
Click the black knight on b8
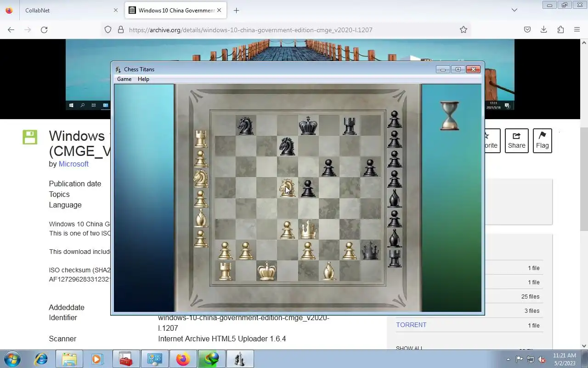[245, 126]
